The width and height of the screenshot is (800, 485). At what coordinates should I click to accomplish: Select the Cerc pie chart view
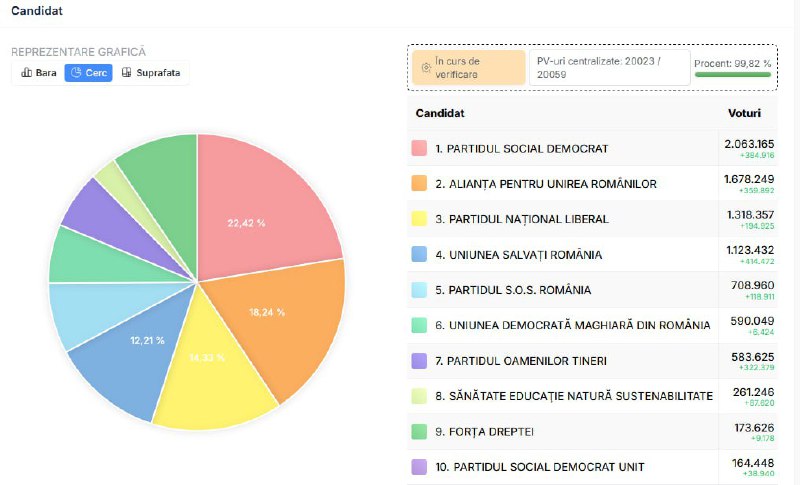88,73
